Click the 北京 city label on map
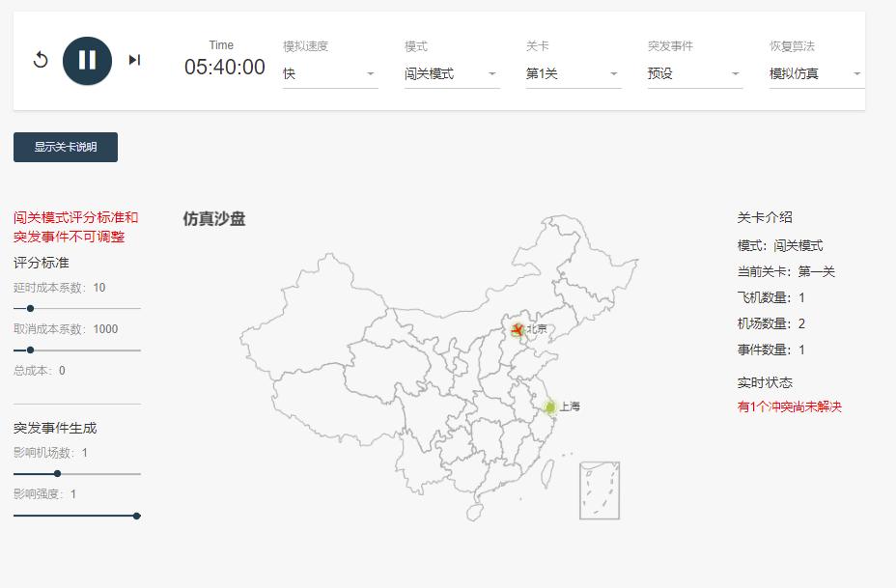 click(x=537, y=329)
